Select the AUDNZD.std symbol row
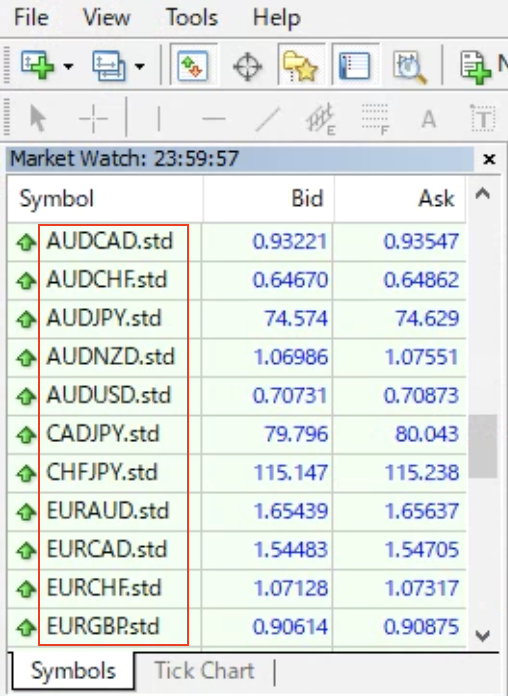Viewport: 508px width, 696px height. coord(237,357)
